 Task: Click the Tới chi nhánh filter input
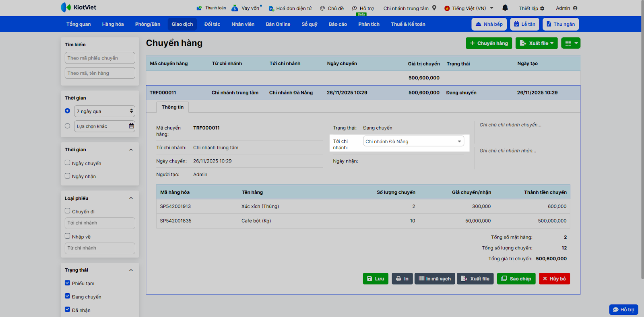(x=100, y=223)
